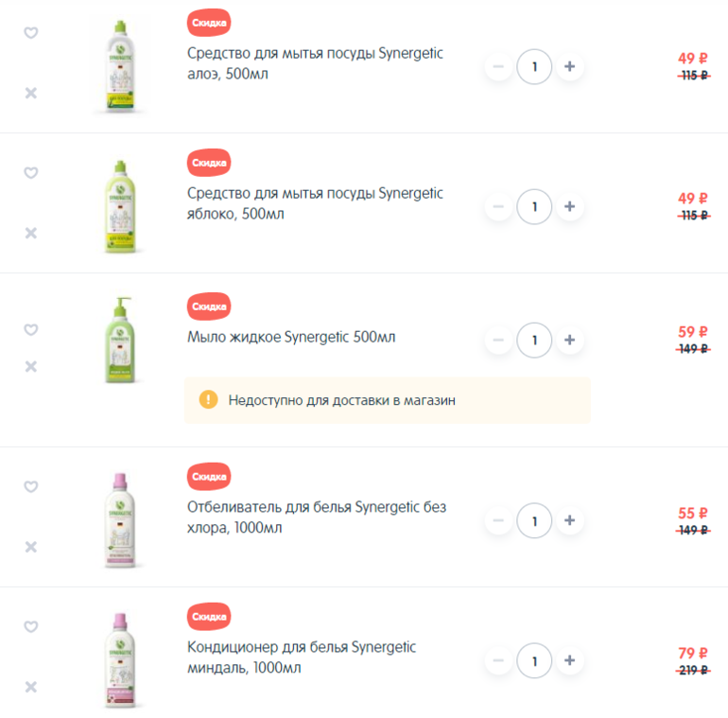Add aloe dish soap to favorites
728x718 pixels.
click(x=30, y=32)
